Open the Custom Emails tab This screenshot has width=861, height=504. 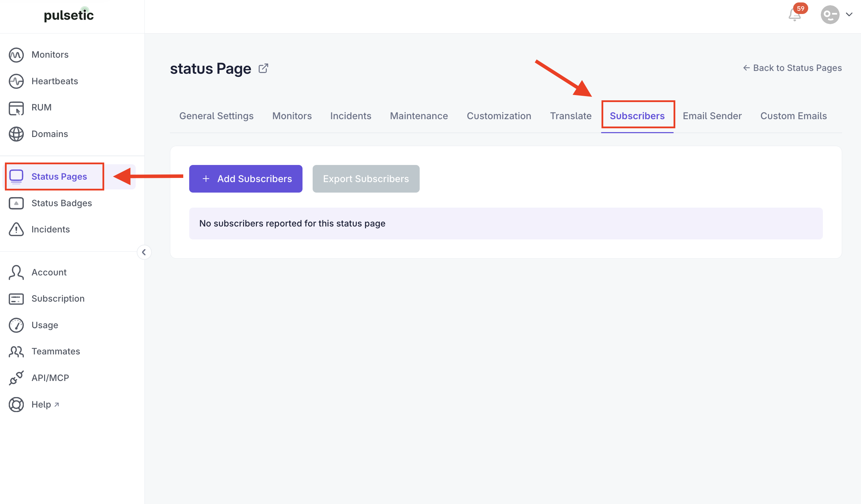pos(794,116)
